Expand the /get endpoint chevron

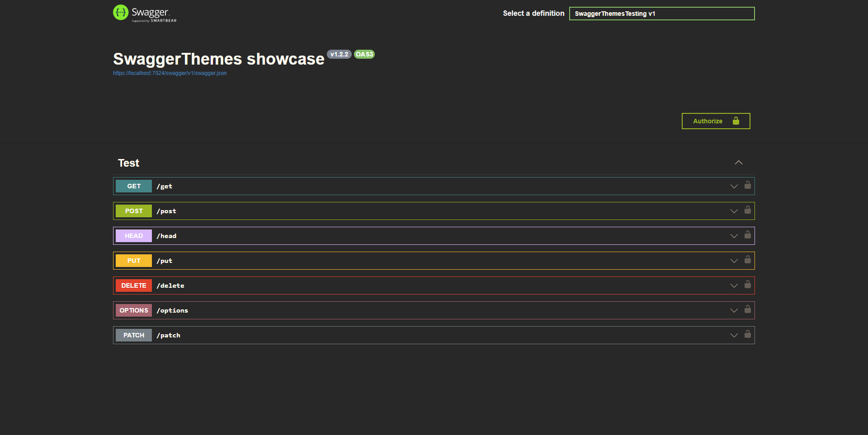734,186
